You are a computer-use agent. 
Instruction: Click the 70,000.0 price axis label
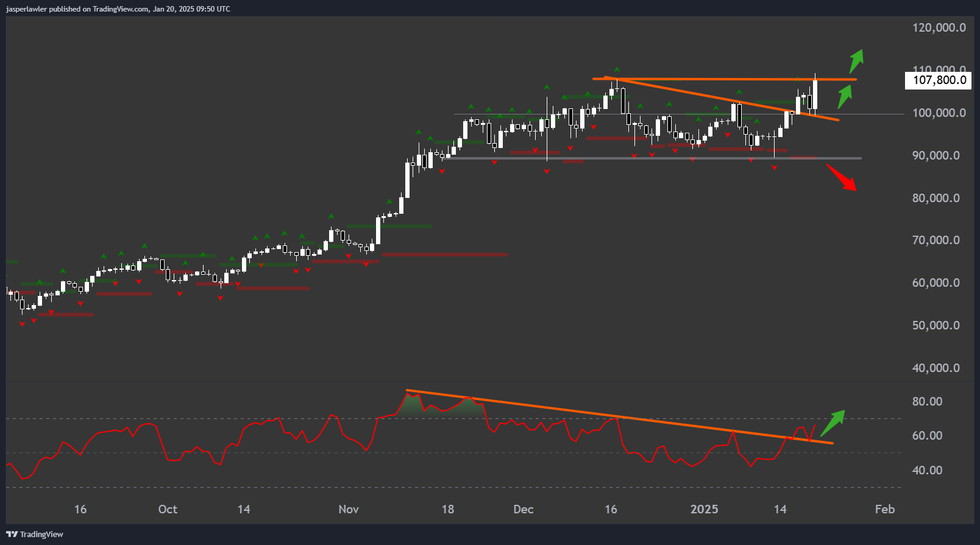[x=936, y=240]
